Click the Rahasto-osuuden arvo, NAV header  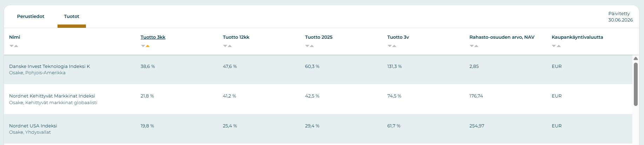point(502,37)
